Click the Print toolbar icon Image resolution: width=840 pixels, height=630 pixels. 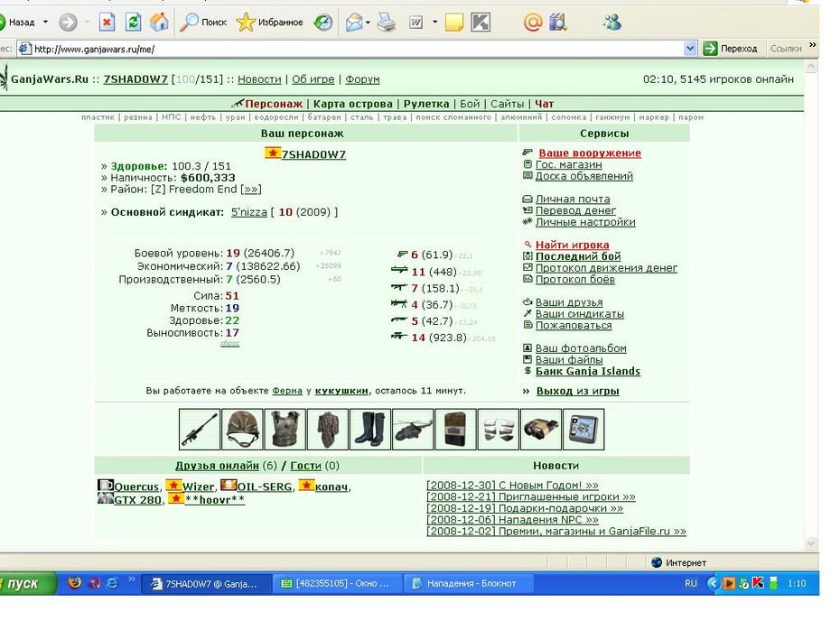point(387,23)
